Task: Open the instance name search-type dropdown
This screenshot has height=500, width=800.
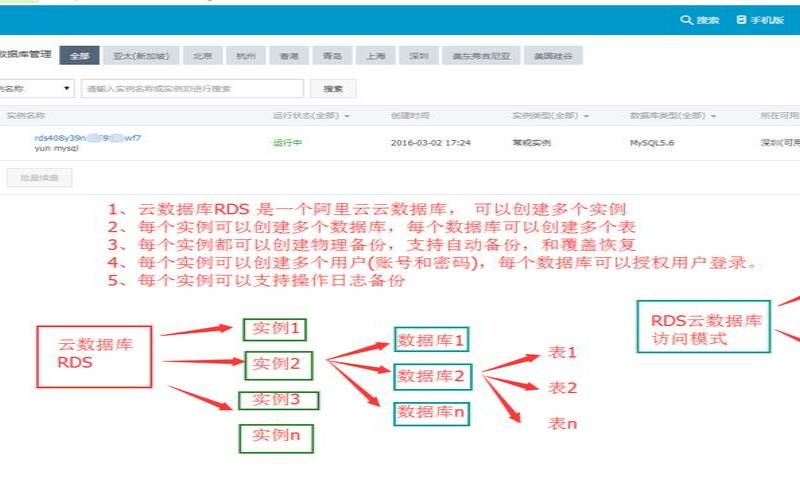Action: tap(36, 88)
